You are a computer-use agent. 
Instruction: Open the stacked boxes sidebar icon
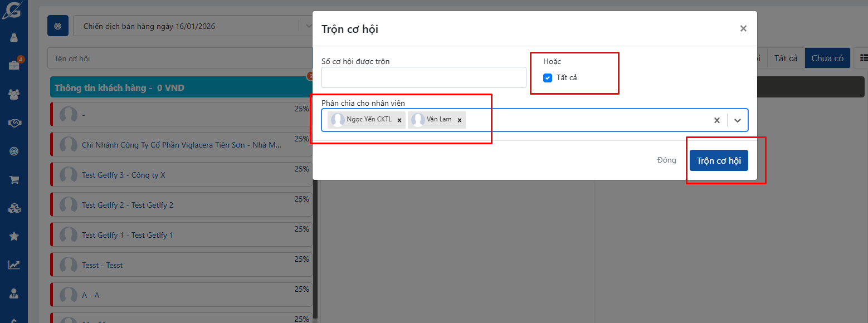[x=14, y=208]
